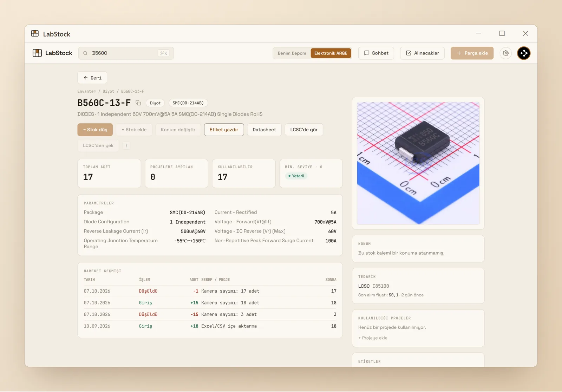Click Stok ekle button

point(134,130)
